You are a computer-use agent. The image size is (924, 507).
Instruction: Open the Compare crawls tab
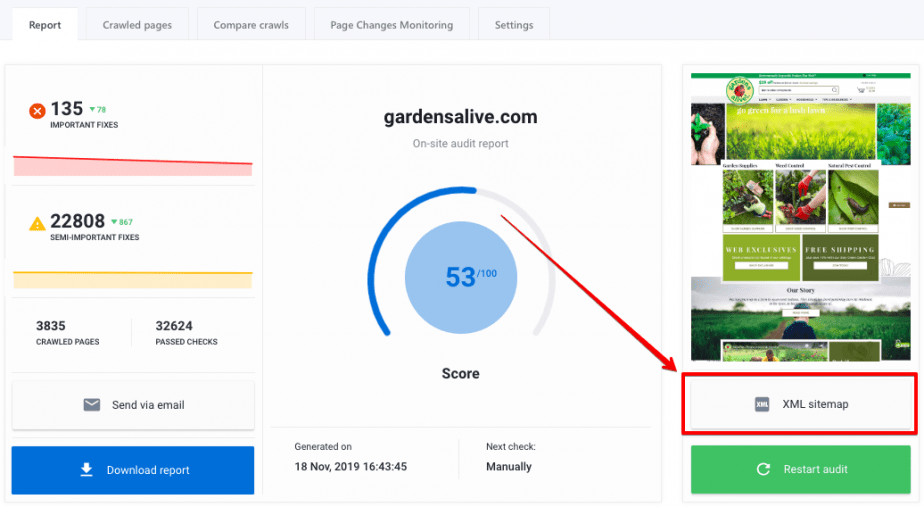[x=251, y=25]
